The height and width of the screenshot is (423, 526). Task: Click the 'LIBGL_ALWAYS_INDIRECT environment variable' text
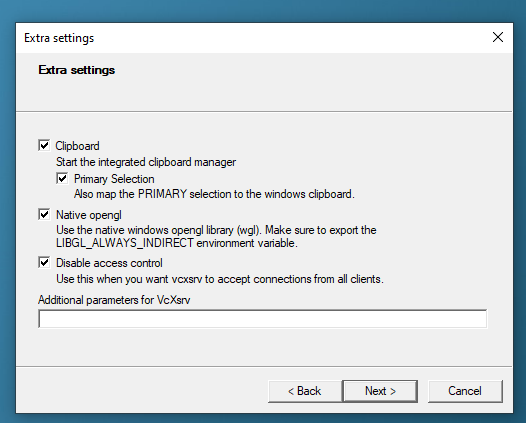point(177,243)
